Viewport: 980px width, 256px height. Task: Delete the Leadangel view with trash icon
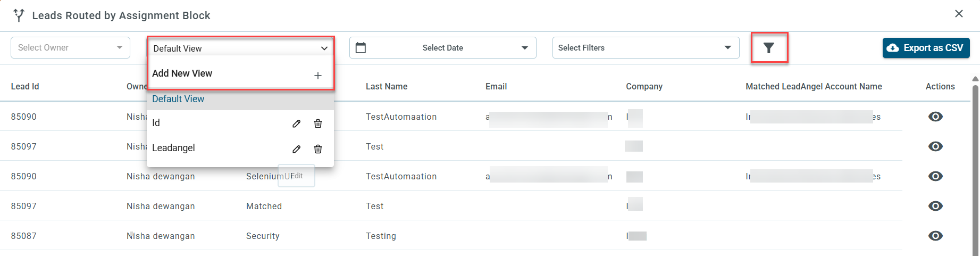pos(318,149)
